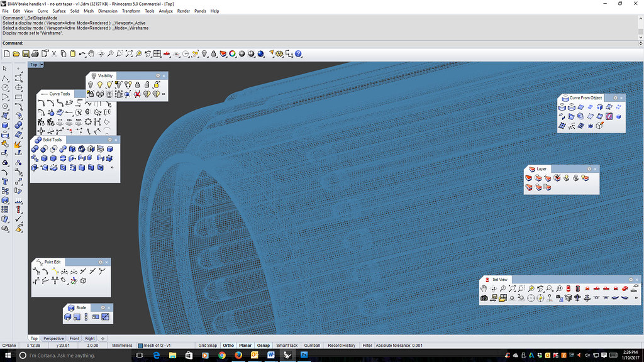Image resolution: width=644 pixels, height=362 pixels.
Task: Select the arrow pointer tool in left sidebar
Action: point(5,69)
